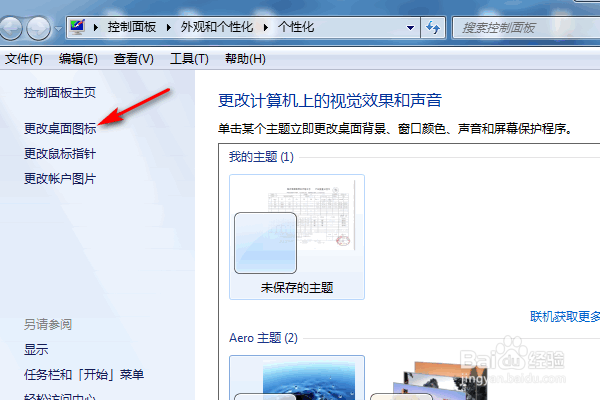Image resolution: width=600 pixels, height=400 pixels.
Task: Click the 更改计算机上的视觉效果和声音 heading
Action: pyautogui.click(x=330, y=100)
